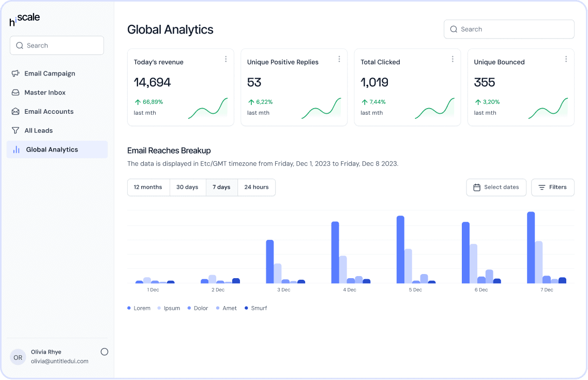The height and width of the screenshot is (380, 588).
Task: Toggle the Dolor series in the legend
Action: click(198, 308)
